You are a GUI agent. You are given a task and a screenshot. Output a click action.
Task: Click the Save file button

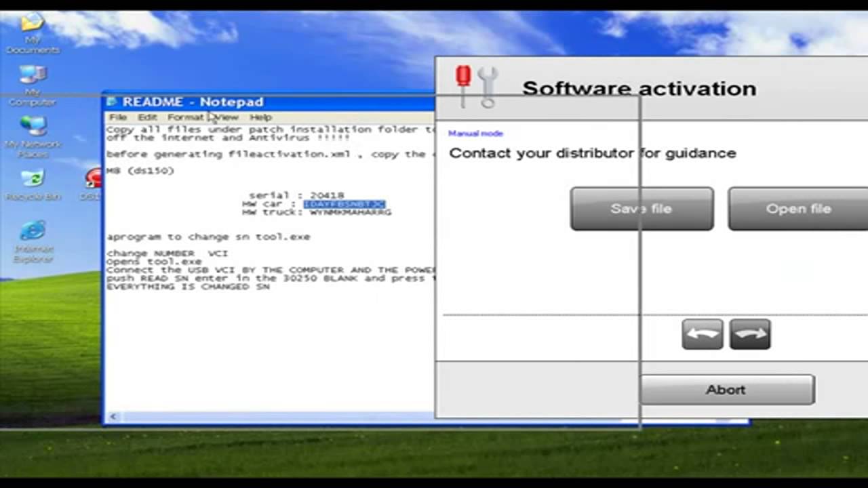point(642,209)
